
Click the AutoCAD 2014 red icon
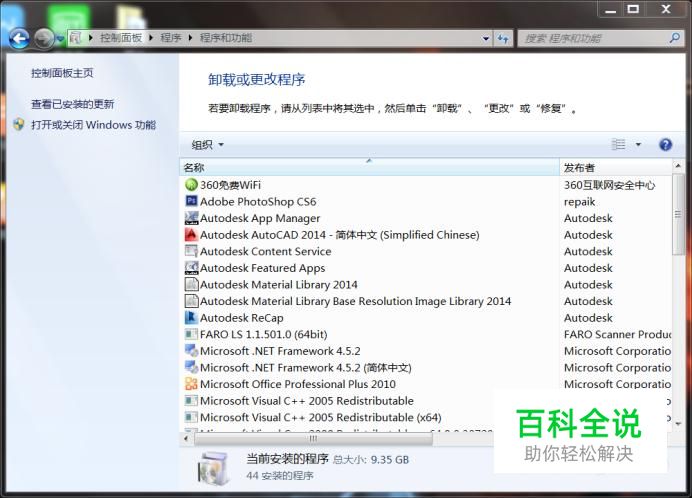[191, 234]
